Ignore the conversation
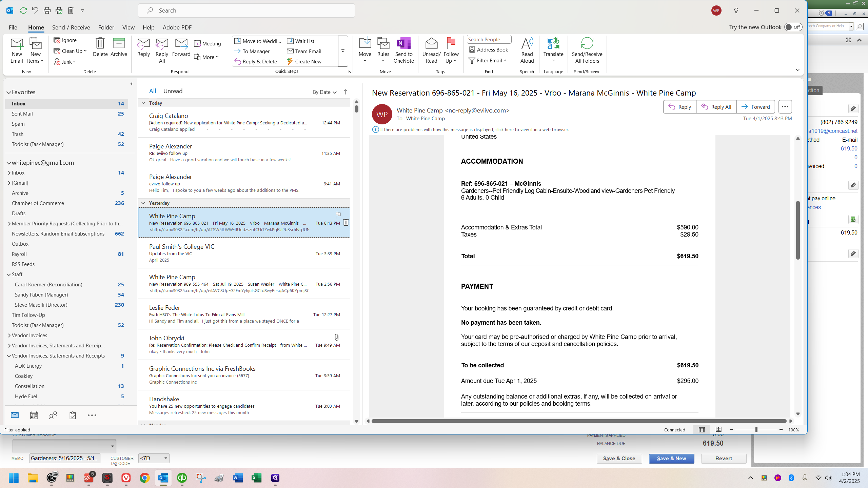 65,40
